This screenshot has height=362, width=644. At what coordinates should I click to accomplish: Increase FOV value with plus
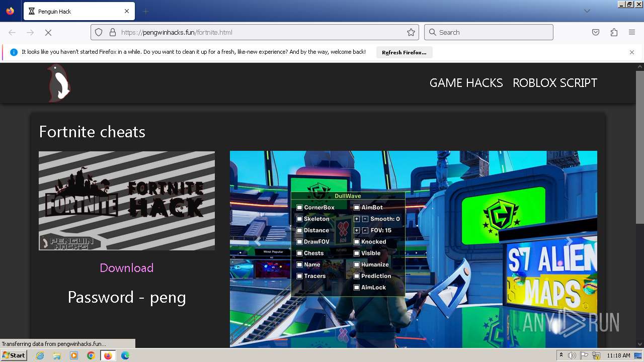click(x=357, y=231)
